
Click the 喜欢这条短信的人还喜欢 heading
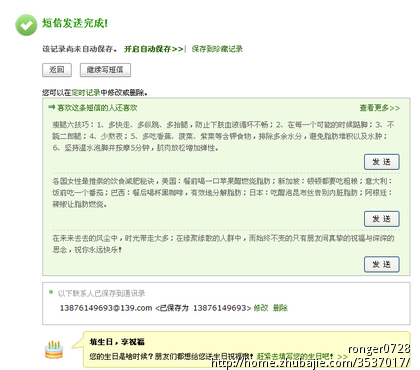click(97, 108)
